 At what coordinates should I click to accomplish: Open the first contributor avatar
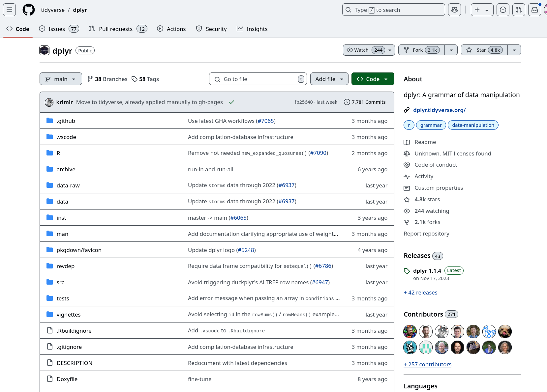[x=410, y=331]
